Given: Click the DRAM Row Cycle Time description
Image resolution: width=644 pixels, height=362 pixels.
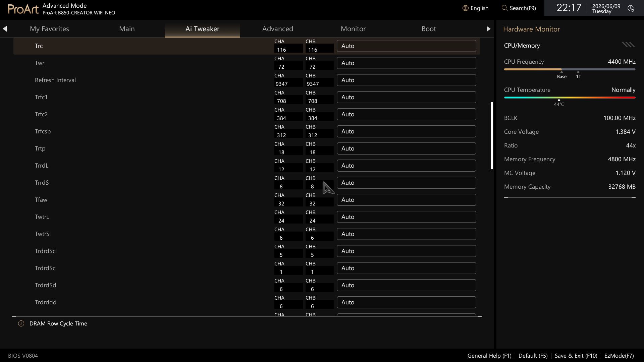Looking at the screenshot, I should click(58, 323).
